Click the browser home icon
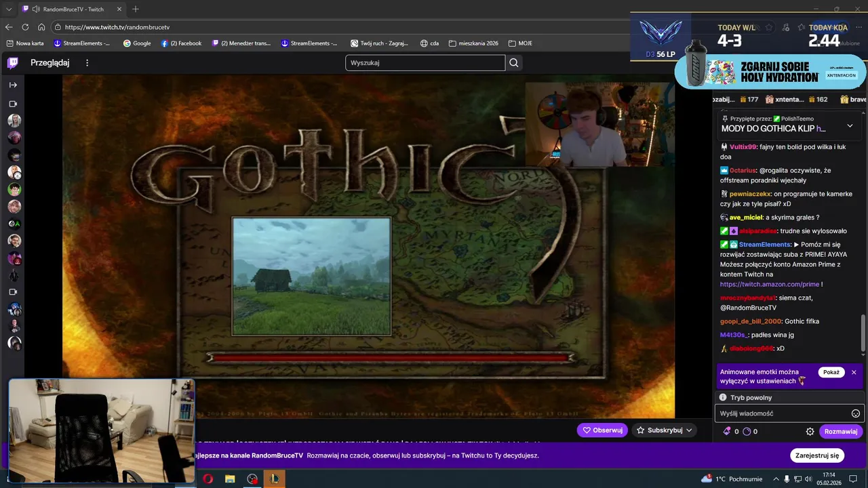The image size is (868, 488). pos(41,27)
